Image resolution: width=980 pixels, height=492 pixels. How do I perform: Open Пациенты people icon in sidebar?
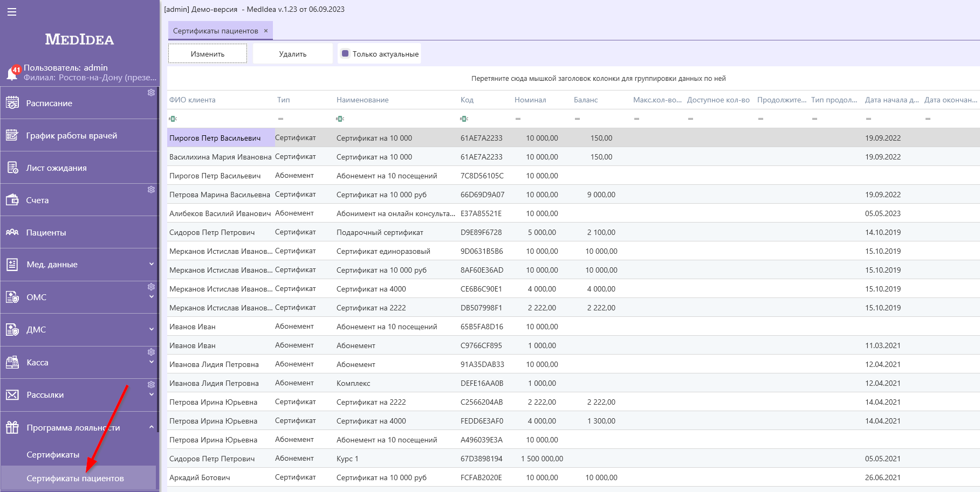(12, 232)
